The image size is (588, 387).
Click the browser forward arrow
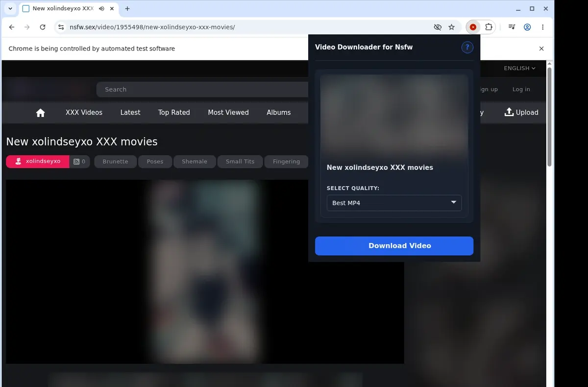tap(27, 27)
